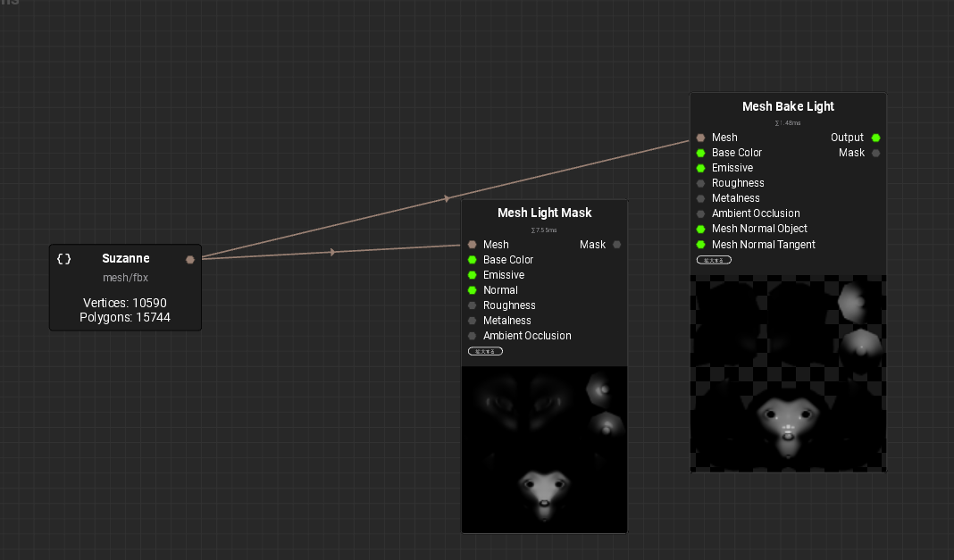The height and width of the screenshot is (560, 954).
Task: Click Mask output port on Mesh Bake Light
Action: click(x=876, y=153)
